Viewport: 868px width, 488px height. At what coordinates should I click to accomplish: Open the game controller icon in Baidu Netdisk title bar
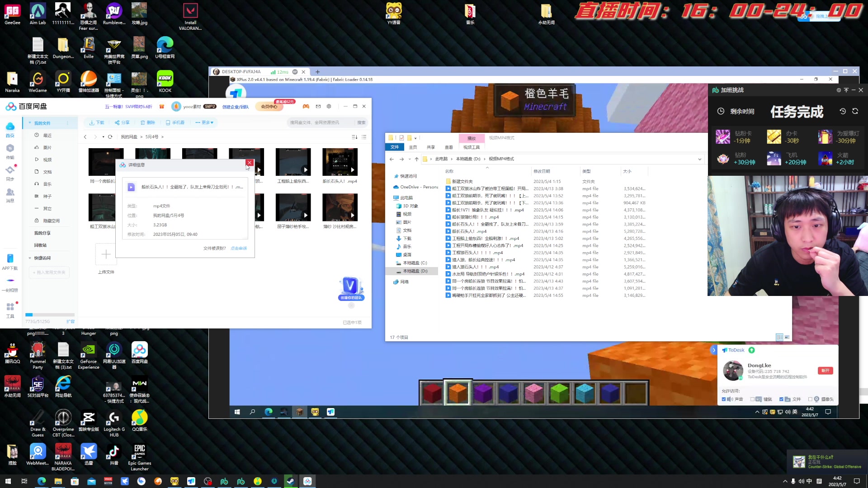[306, 107]
